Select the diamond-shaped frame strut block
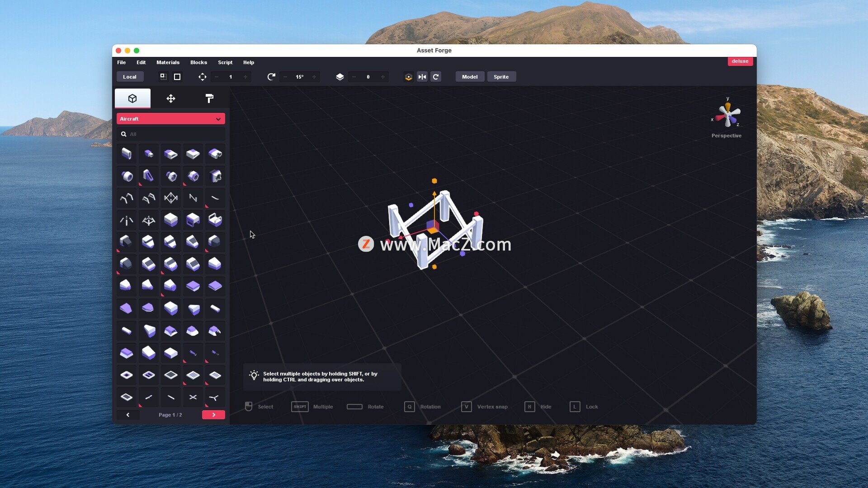The height and width of the screenshot is (488, 868). [x=171, y=198]
